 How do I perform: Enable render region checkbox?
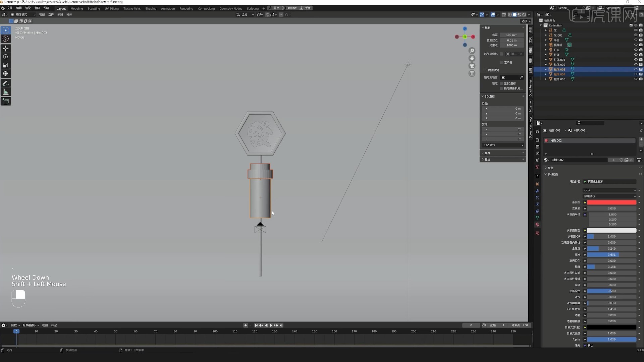pyautogui.click(x=501, y=62)
